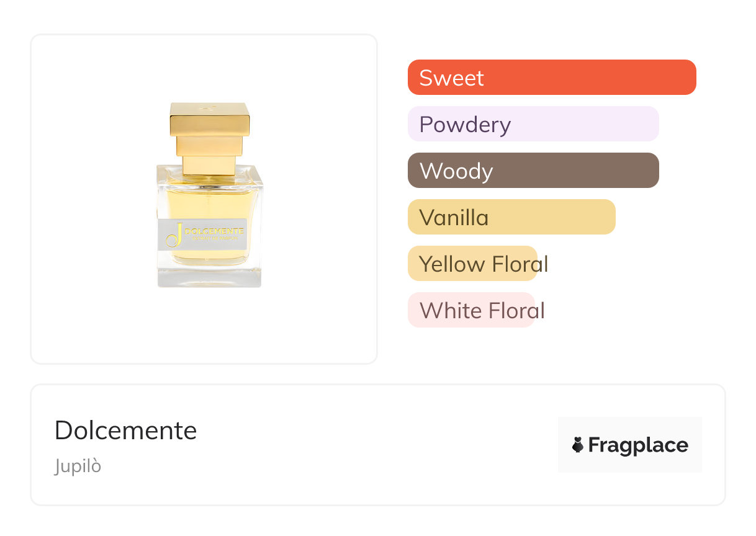Click the Dolcemente perfume title
The width and height of the screenshot is (756, 536).
125,431
